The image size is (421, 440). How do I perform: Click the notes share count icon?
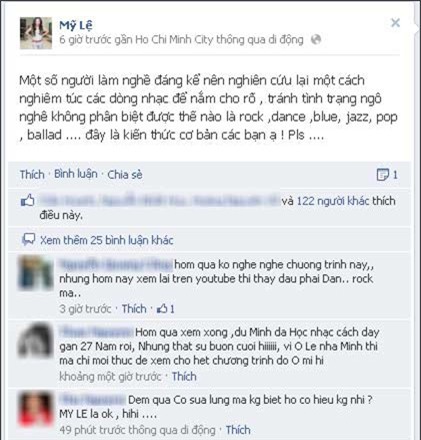coord(383,174)
